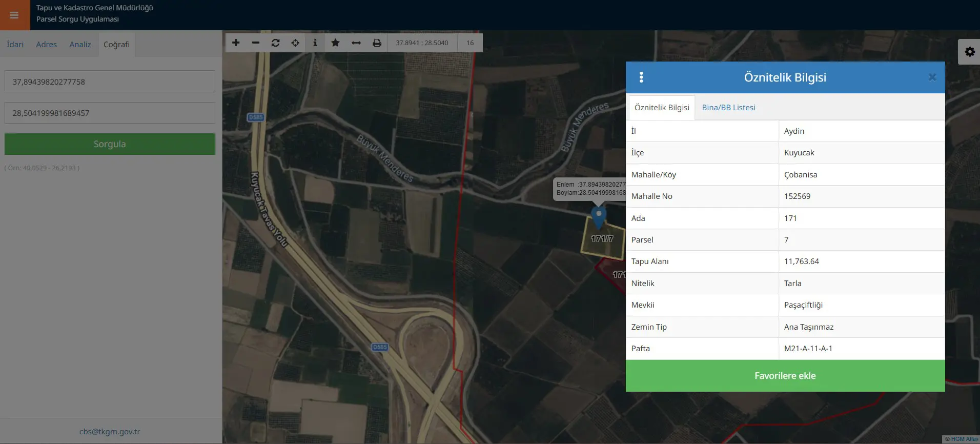Select the info query tool

pyautogui.click(x=315, y=43)
